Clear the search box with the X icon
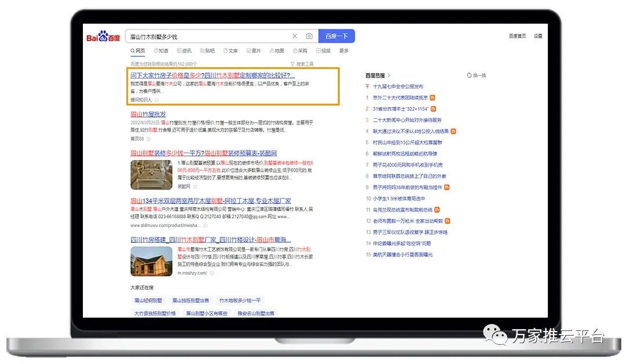 click(x=294, y=37)
